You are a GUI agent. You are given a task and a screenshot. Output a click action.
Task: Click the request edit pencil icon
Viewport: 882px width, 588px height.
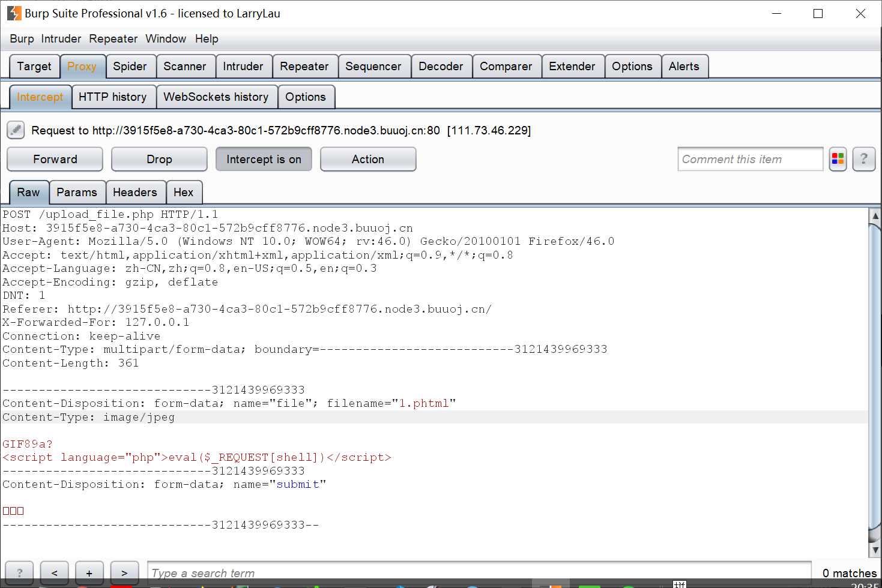tap(16, 130)
